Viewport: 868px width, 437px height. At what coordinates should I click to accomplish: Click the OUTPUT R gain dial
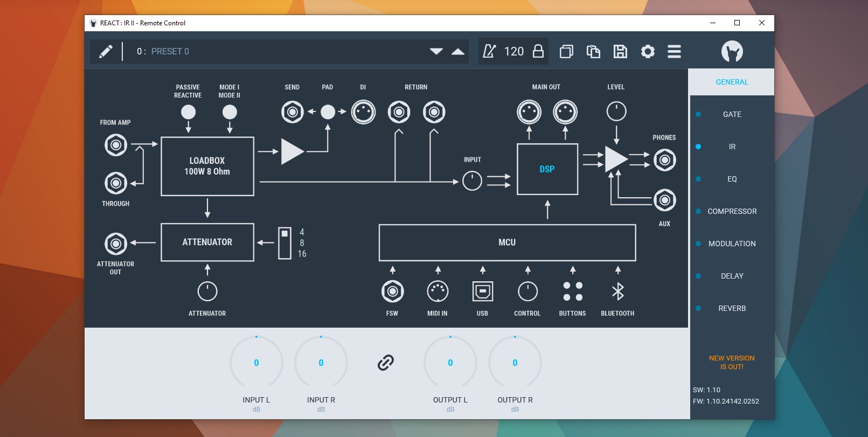coord(515,363)
